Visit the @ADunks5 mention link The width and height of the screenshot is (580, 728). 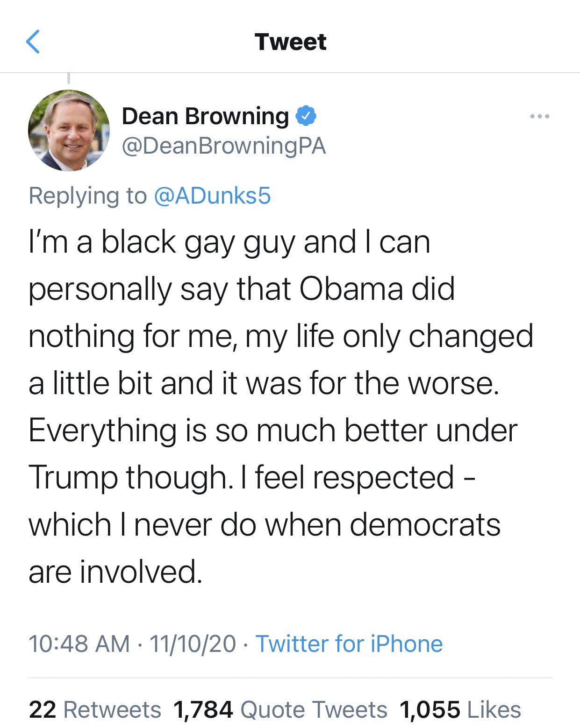(212, 196)
